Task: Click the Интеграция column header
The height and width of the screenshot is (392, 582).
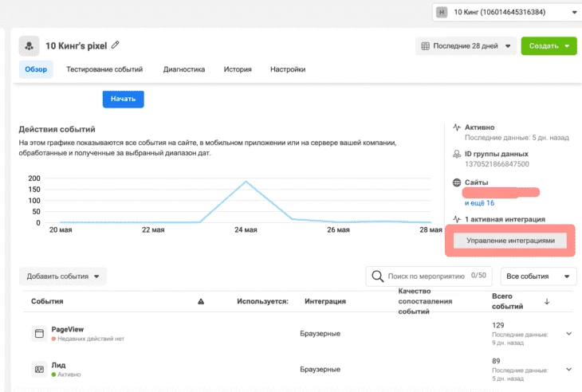Action: [x=325, y=301]
